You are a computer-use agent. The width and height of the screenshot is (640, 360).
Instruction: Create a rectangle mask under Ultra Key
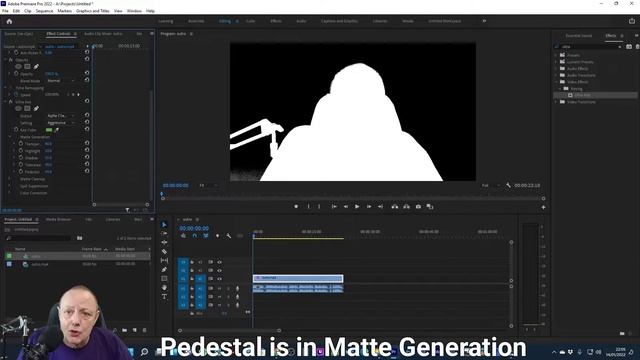click(x=27, y=108)
